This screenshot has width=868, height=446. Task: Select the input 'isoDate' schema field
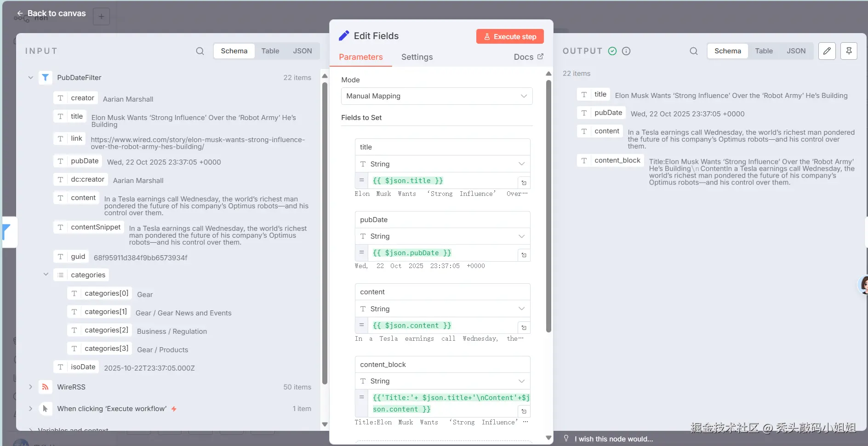point(76,367)
